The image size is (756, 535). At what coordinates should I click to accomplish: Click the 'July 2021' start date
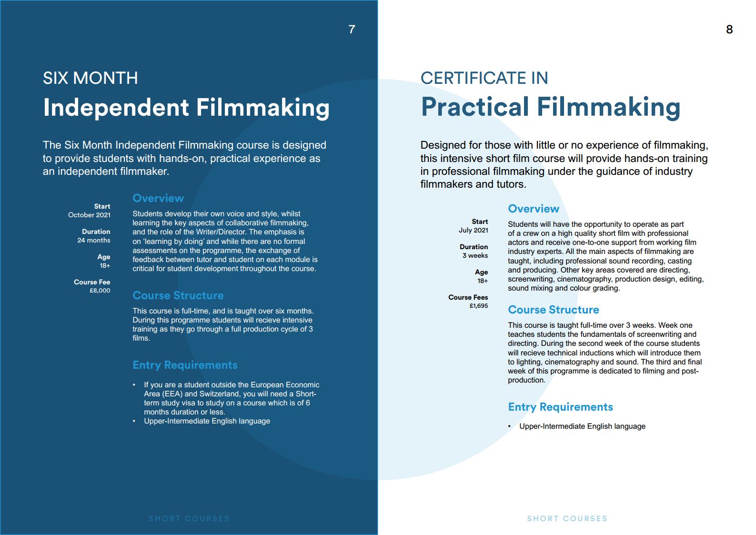(x=474, y=230)
